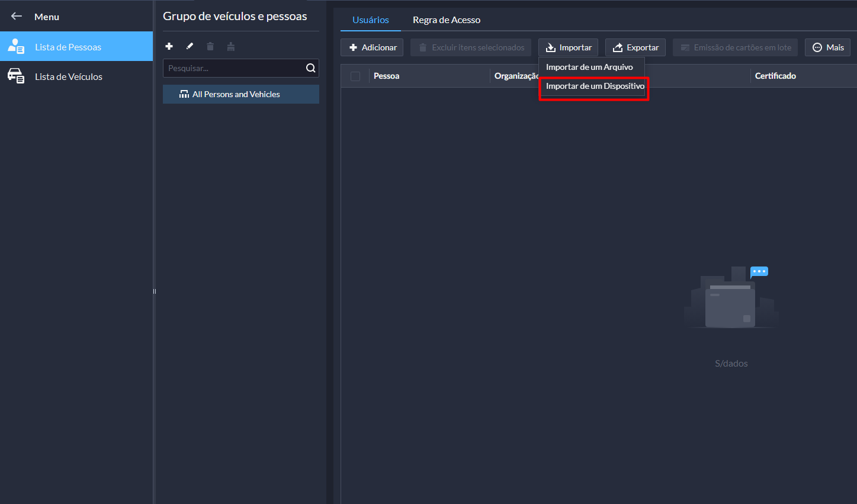Click the pencil edit group icon

[190, 46]
